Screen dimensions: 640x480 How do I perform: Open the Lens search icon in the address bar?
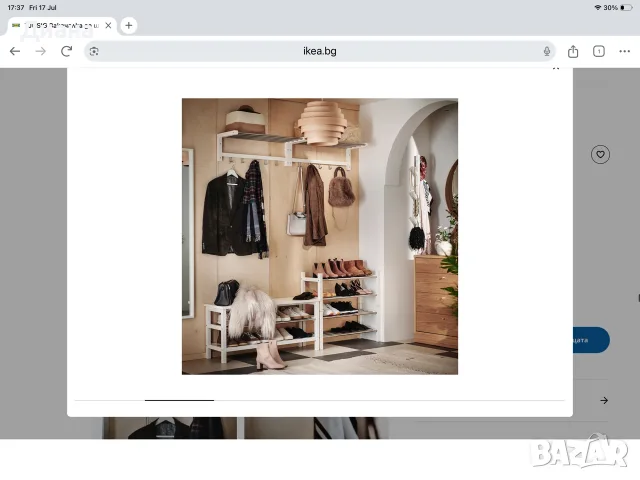point(94,51)
